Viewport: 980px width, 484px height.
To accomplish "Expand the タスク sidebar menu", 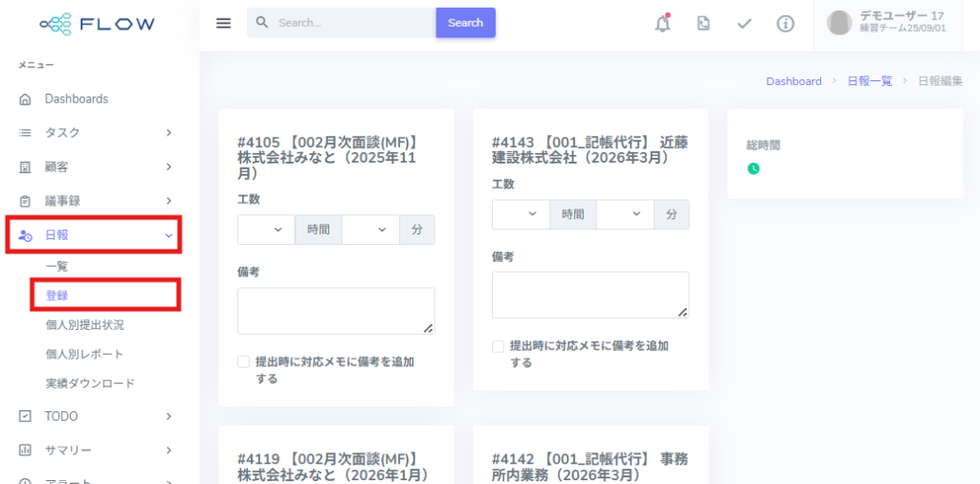I will coord(94,132).
